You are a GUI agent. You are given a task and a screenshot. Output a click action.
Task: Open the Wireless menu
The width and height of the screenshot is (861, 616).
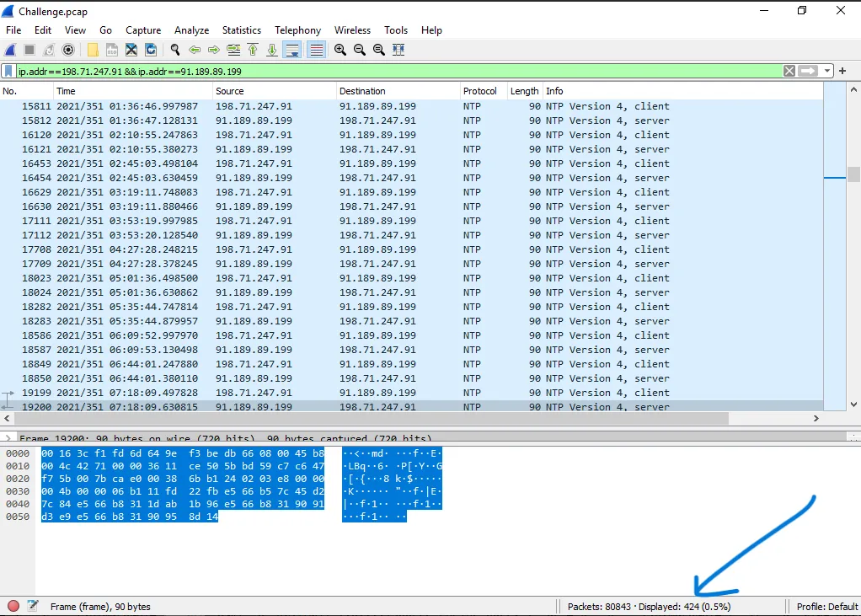352,30
